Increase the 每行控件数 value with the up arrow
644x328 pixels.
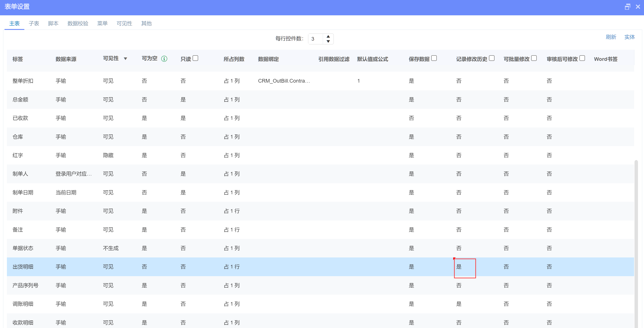click(328, 36)
